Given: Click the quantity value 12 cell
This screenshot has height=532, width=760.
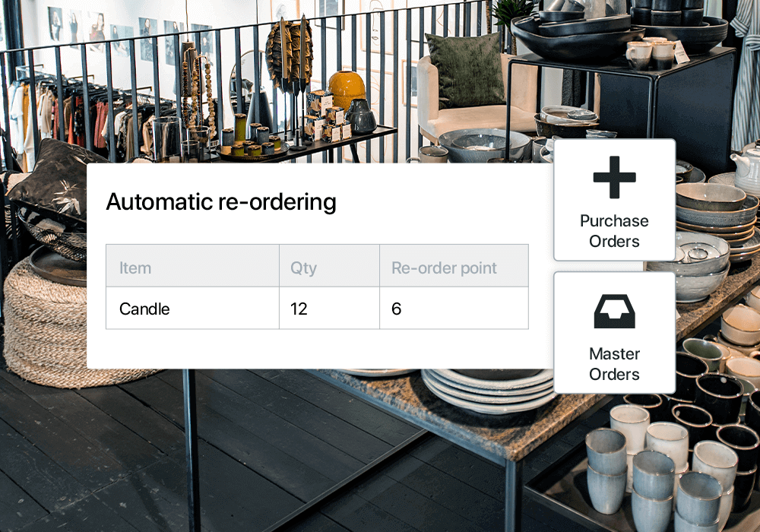Looking at the screenshot, I should click(x=329, y=309).
